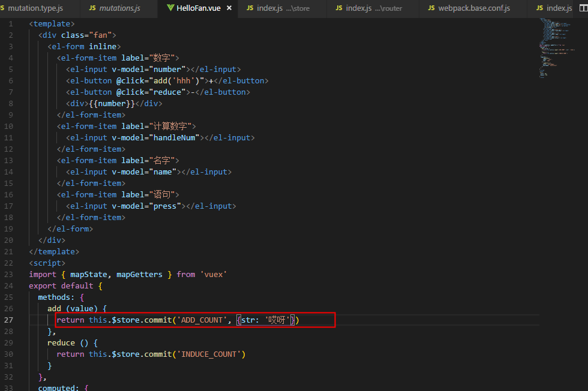The image size is (588, 391).
Task: Click v-model="handleNum" binding
Action: 155,138
